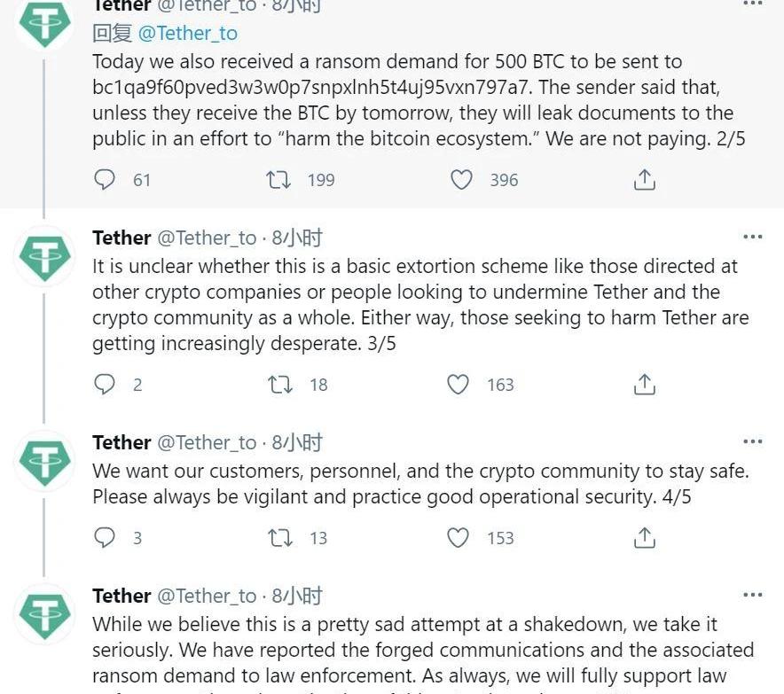Open the timestamp on the 4/5 tweet

(x=297, y=442)
